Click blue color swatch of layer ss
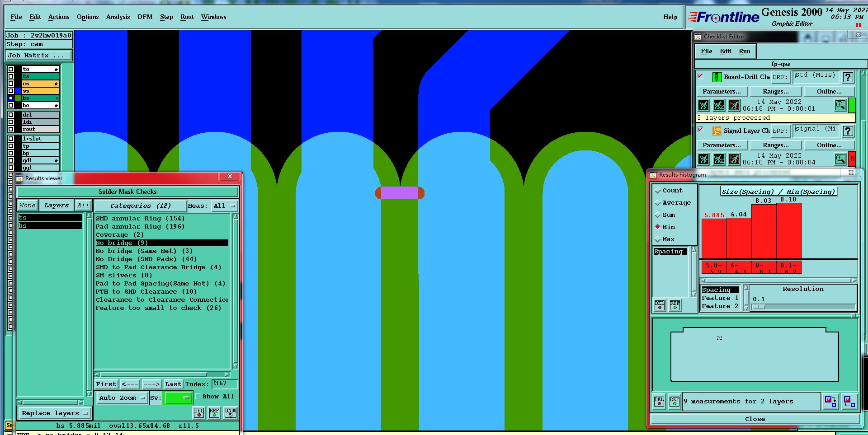The height and width of the screenshot is (435, 868). coord(18,91)
